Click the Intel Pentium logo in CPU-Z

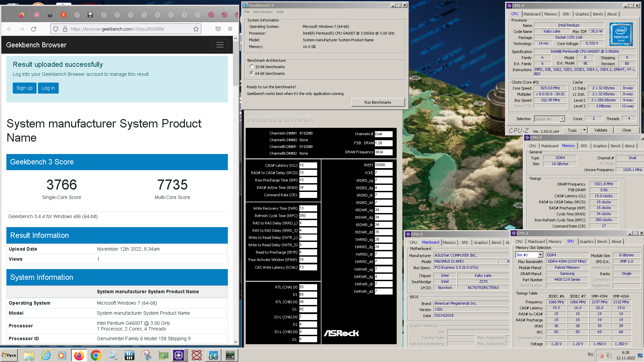[621, 34]
